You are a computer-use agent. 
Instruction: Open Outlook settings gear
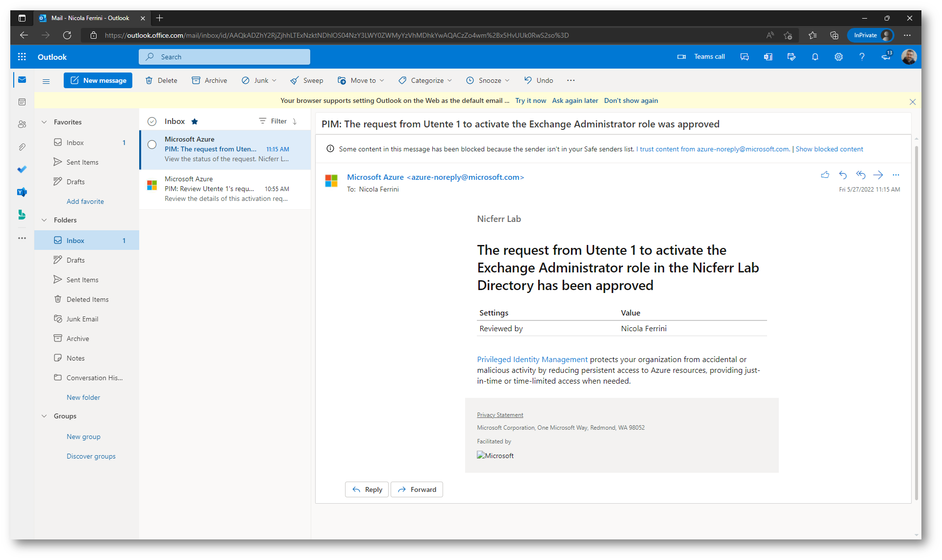point(839,57)
